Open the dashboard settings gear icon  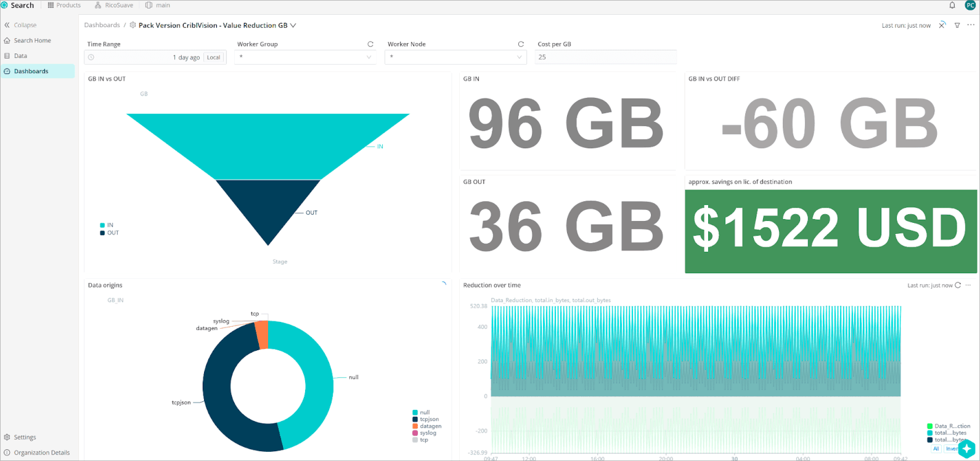pos(133,25)
